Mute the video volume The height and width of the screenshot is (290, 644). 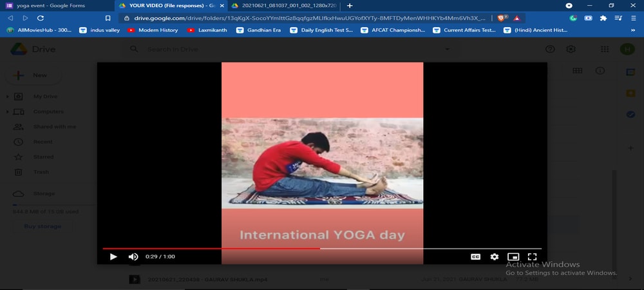(x=131, y=256)
